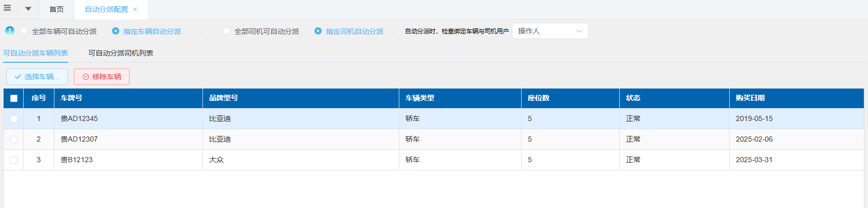Click the blue info icon
This screenshot has height=208, width=868.
[x=10, y=30]
